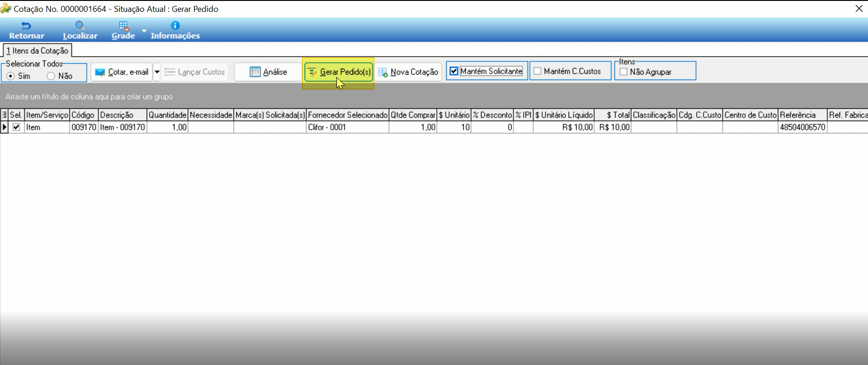Open the Análise button
Screen dimensions: 868x365
pyautogui.click(x=268, y=72)
